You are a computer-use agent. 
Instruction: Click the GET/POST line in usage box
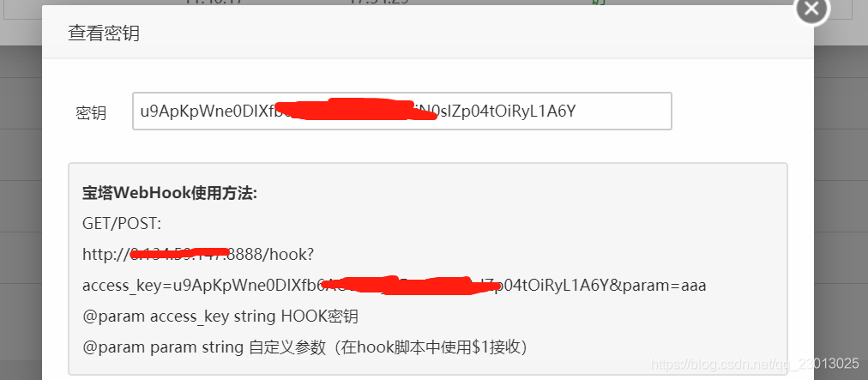point(122,225)
